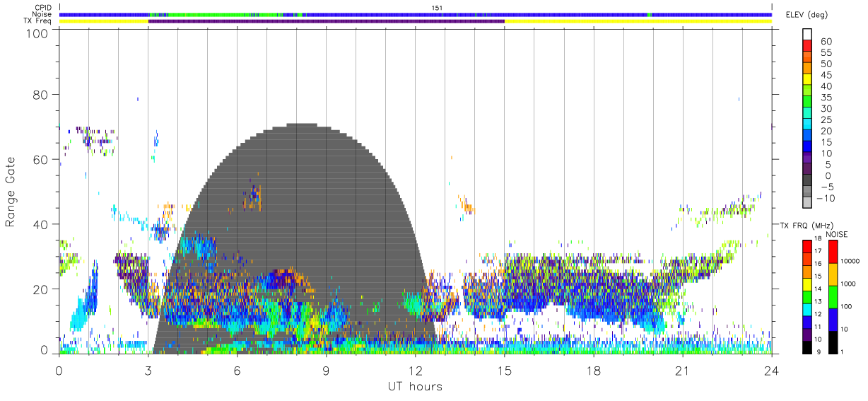This screenshot has height=401, width=868.
Task: Click the black bottom segment of NOISE legend
Action: coord(833,342)
